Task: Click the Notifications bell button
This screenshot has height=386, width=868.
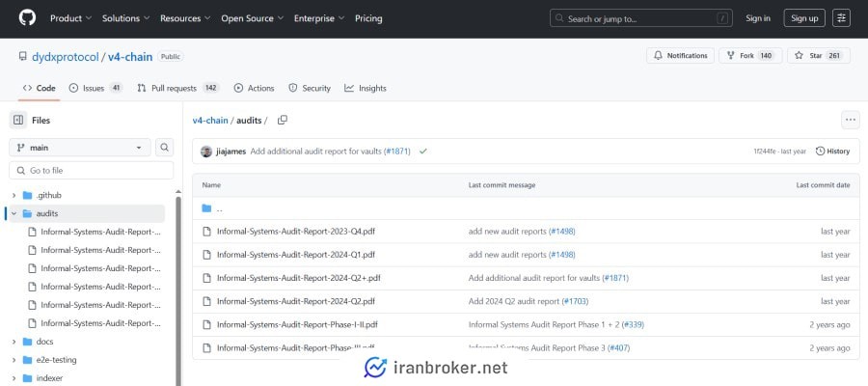Action: 680,56
